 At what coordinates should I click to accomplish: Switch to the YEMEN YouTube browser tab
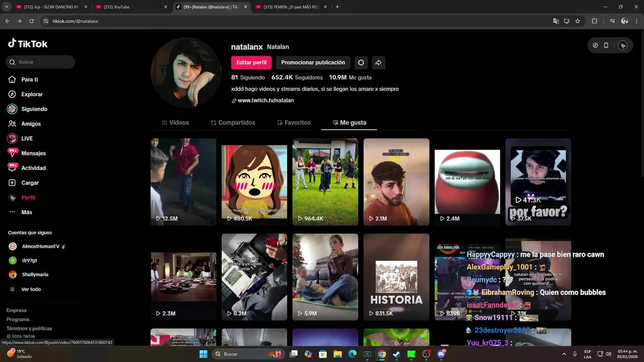pyautogui.click(x=291, y=7)
